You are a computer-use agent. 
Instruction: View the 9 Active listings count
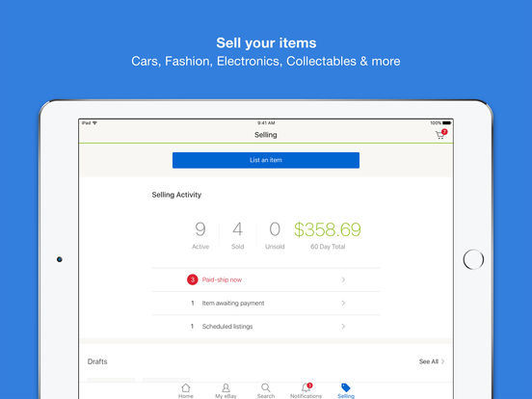point(200,235)
